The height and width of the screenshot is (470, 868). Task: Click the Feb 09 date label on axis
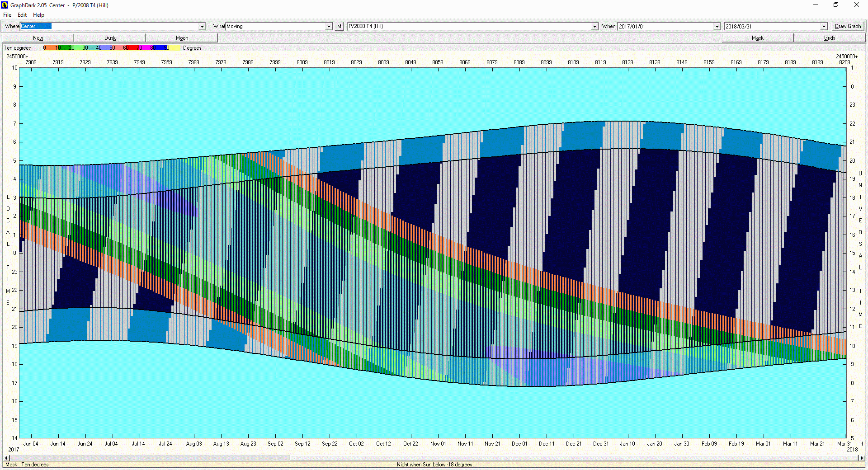[709, 444]
